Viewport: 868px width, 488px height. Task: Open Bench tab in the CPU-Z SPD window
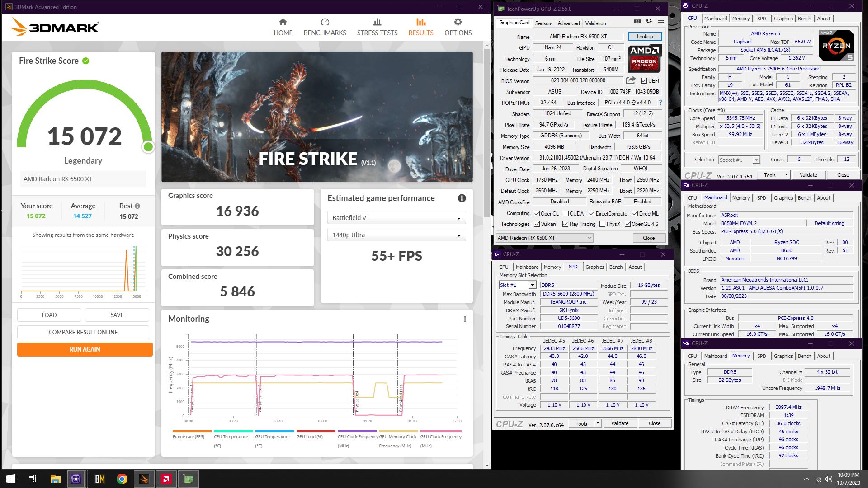coord(616,267)
